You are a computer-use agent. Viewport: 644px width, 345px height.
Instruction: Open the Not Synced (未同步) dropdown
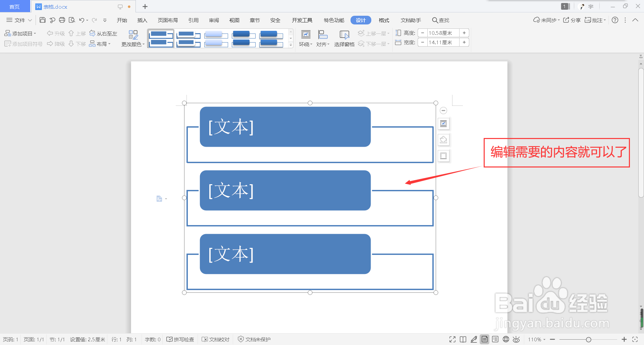546,20
